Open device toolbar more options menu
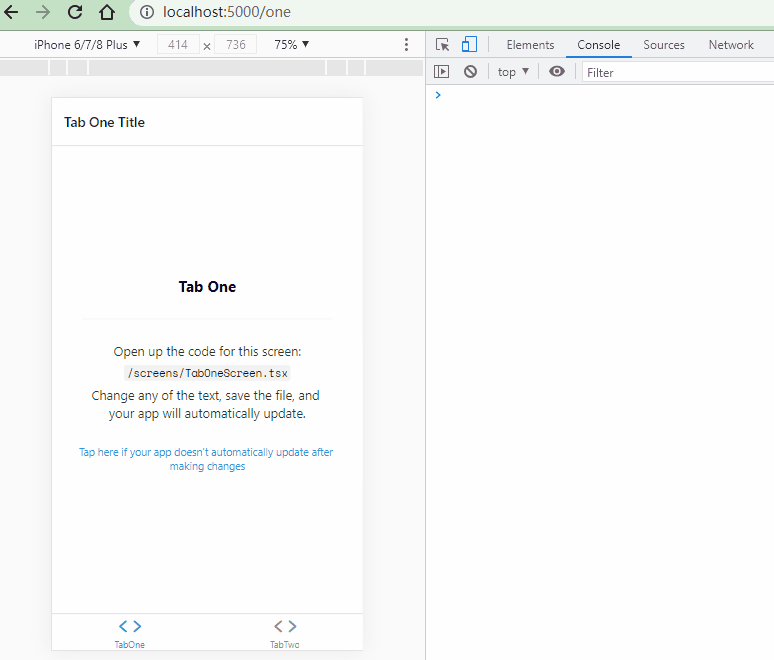 pyautogui.click(x=406, y=44)
